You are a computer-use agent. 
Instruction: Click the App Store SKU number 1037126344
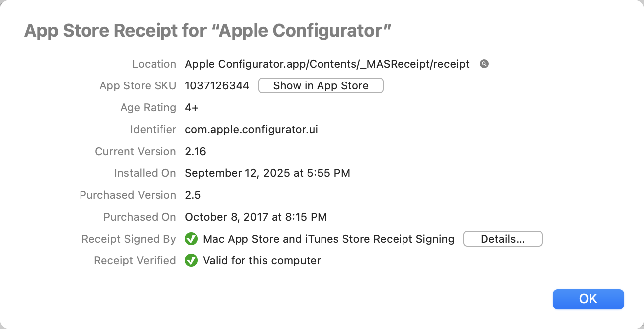tap(217, 85)
